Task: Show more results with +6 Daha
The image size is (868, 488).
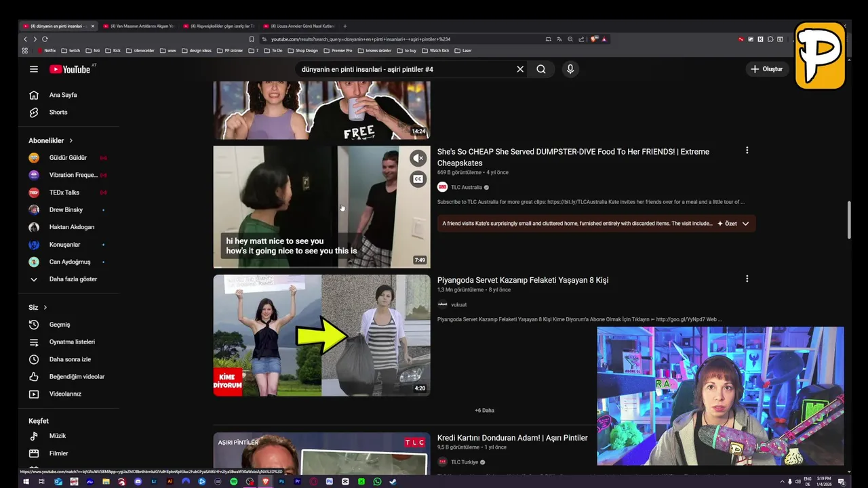Action: tap(484, 411)
